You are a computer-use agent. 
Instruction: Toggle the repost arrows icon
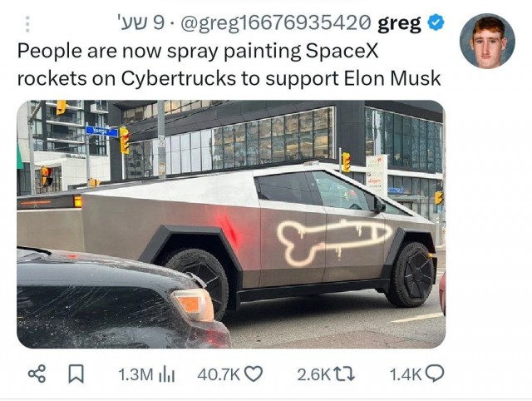click(x=344, y=374)
